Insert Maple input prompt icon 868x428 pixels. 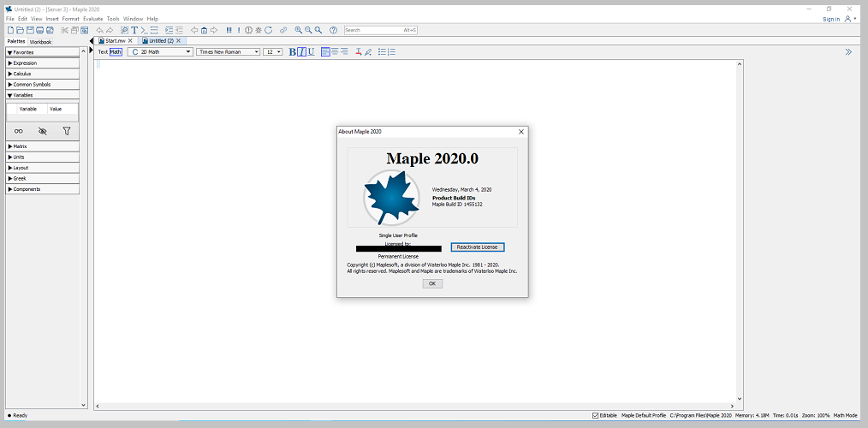click(x=144, y=30)
